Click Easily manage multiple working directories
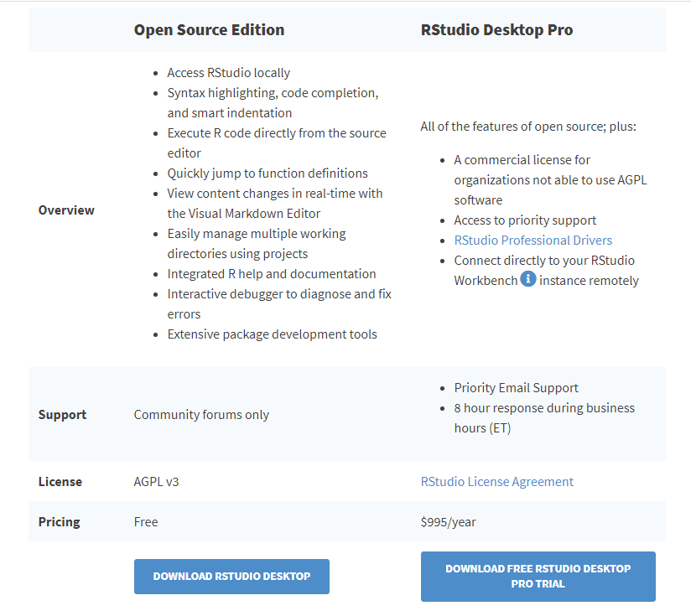691x616 pixels. pyautogui.click(x=257, y=244)
